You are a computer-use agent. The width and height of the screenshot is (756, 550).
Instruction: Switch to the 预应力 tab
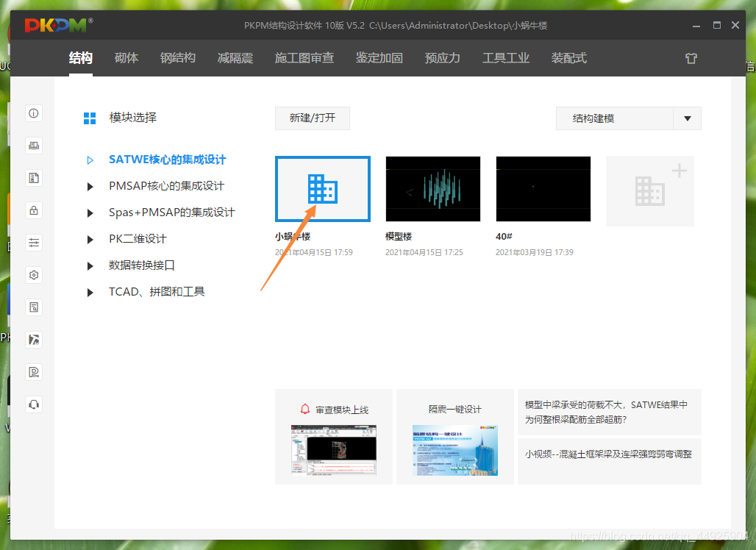click(443, 58)
